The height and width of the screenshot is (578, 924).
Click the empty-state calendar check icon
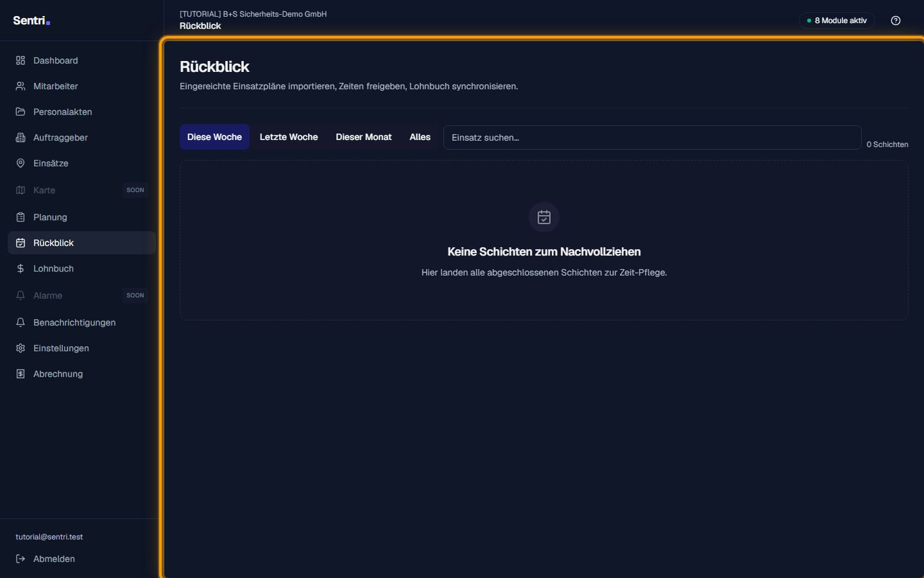pos(544,217)
